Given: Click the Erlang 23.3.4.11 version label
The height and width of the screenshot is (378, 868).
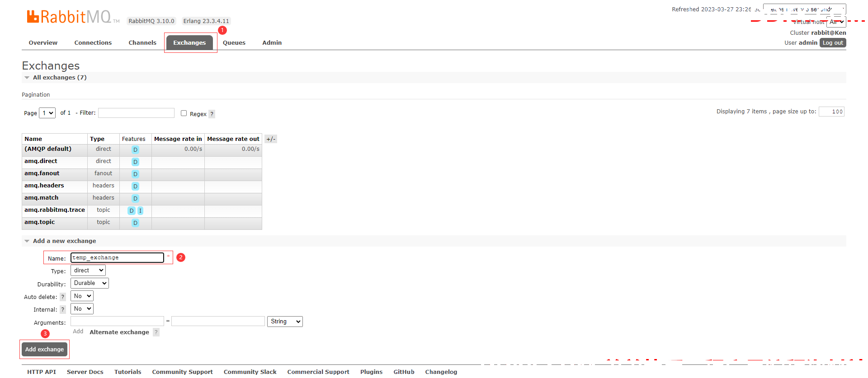Looking at the screenshot, I should (206, 21).
